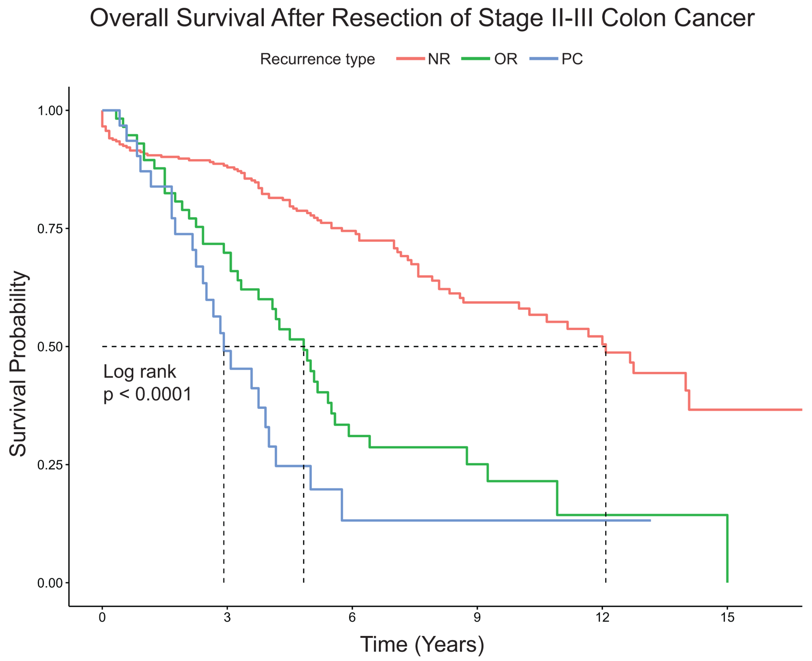Screen dimensions: 812x661
Task: Click the red NR legend line swatch
Action: click(410, 59)
